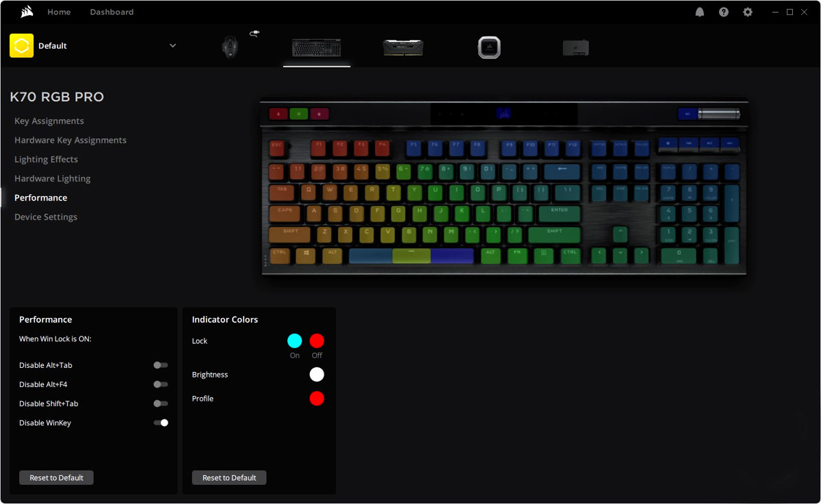Click the K70 RGB PRO device title

(x=57, y=97)
